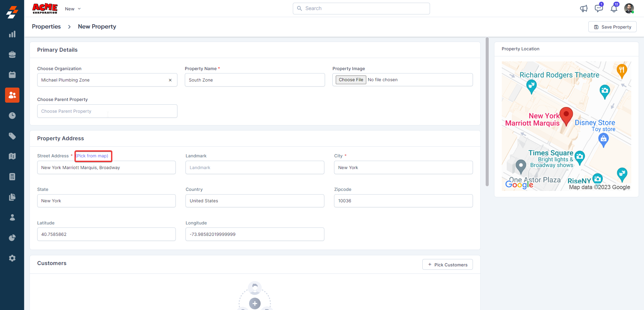
Task: Expand the New dropdown in header
Action: (73, 9)
